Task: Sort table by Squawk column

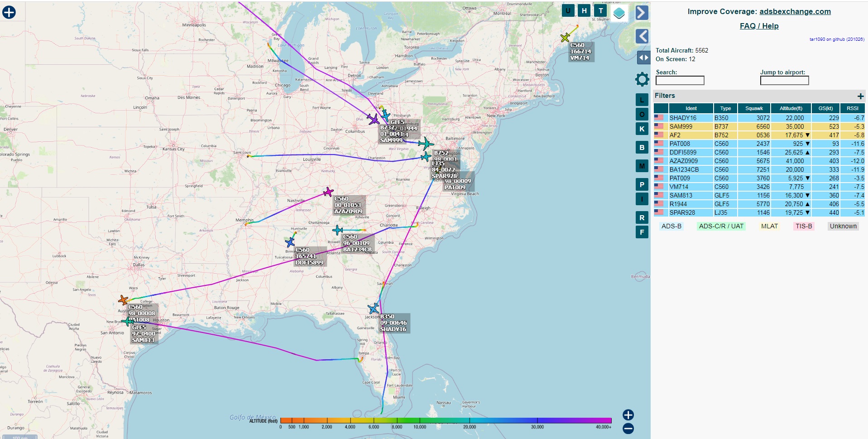Action: pos(754,108)
